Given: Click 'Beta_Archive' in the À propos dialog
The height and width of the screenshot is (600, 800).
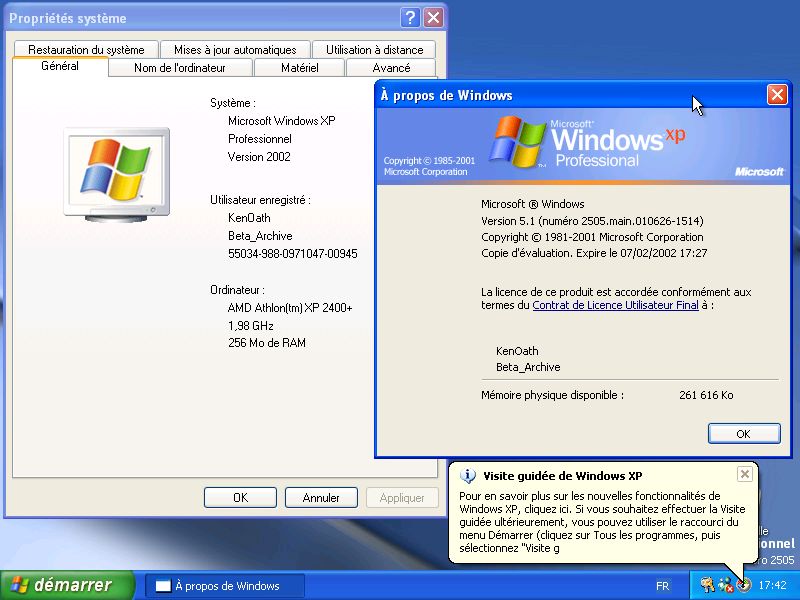Looking at the screenshot, I should tap(528, 367).
